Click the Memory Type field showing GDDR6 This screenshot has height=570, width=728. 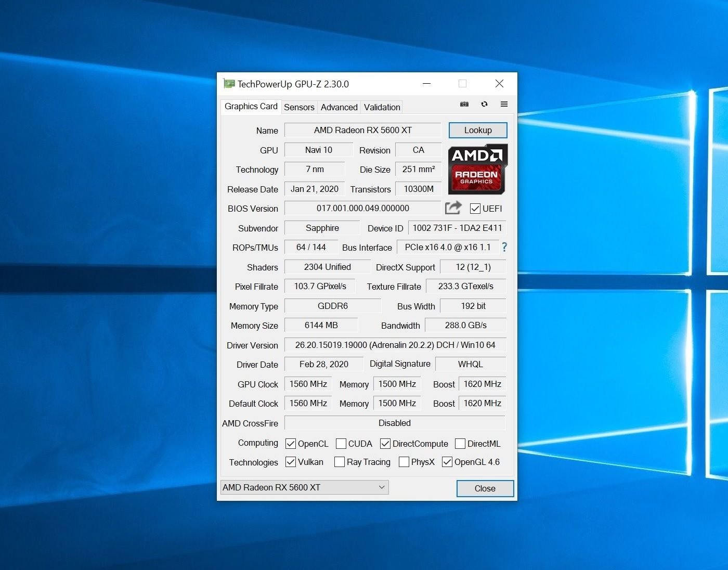coord(333,306)
